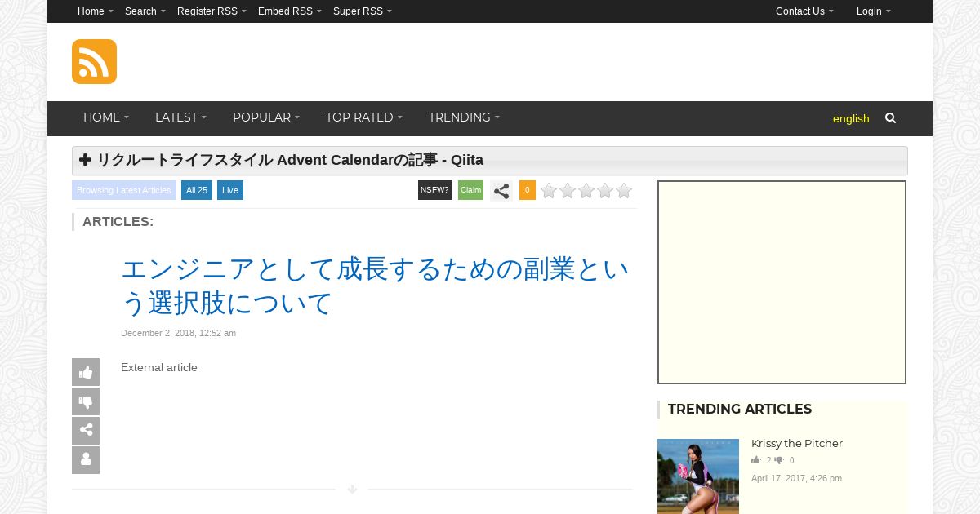Click the search magnifier icon in navbar
The height and width of the screenshot is (514, 980).
(890, 118)
